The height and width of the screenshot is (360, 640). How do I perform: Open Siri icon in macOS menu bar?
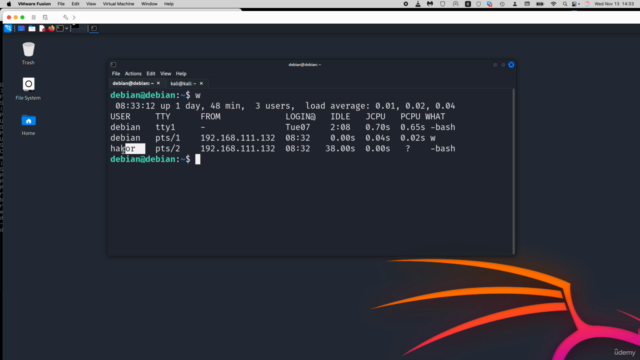pos(587,4)
